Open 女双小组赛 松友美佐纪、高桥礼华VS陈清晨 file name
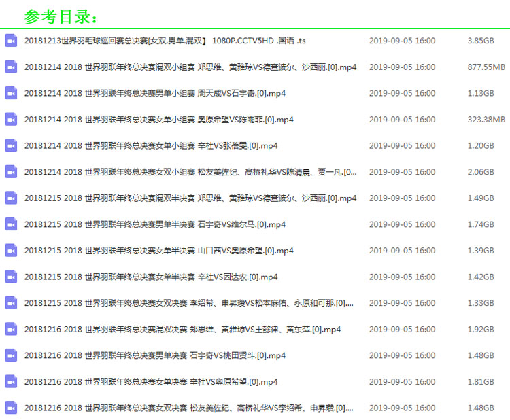510x420 pixels. 190,172
